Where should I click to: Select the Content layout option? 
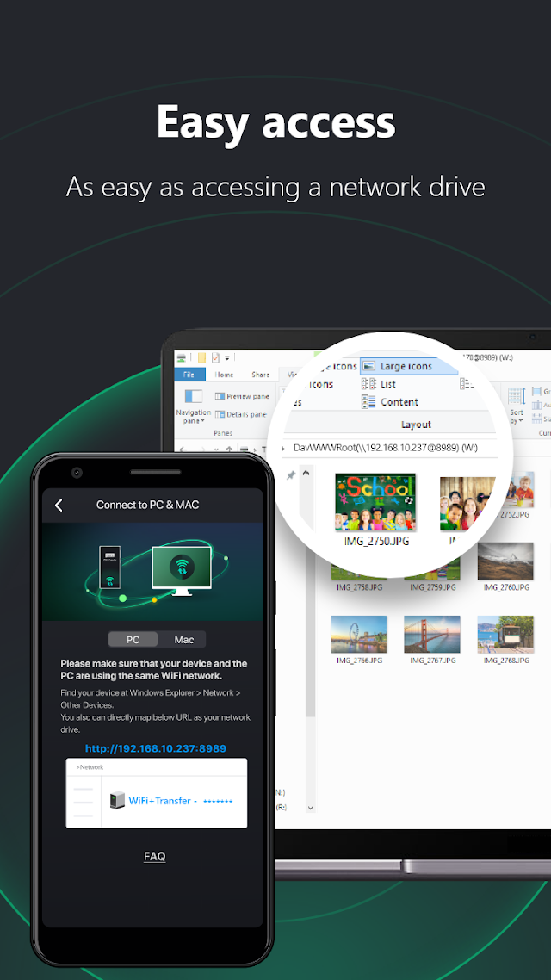pyautogui.click(x=391, y=402)
